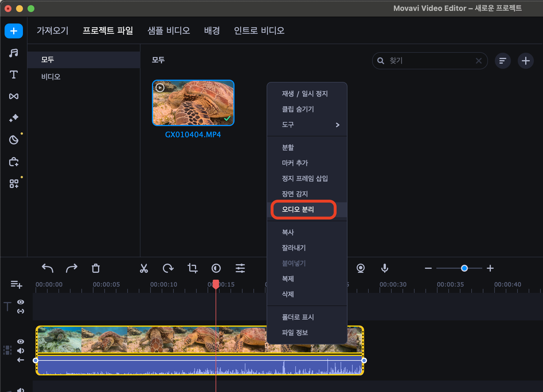
Task: Toggle title track visibility eye
Action: click(21, 302)
